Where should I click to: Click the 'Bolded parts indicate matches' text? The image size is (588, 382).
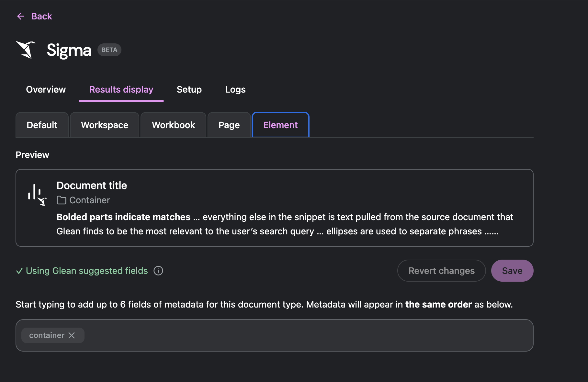[x=123, y=217]
